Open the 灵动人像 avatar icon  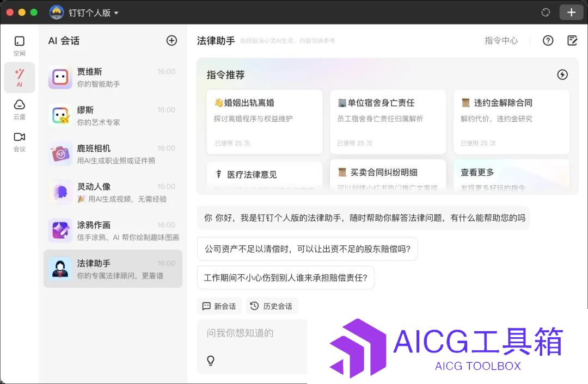[60, 192]
